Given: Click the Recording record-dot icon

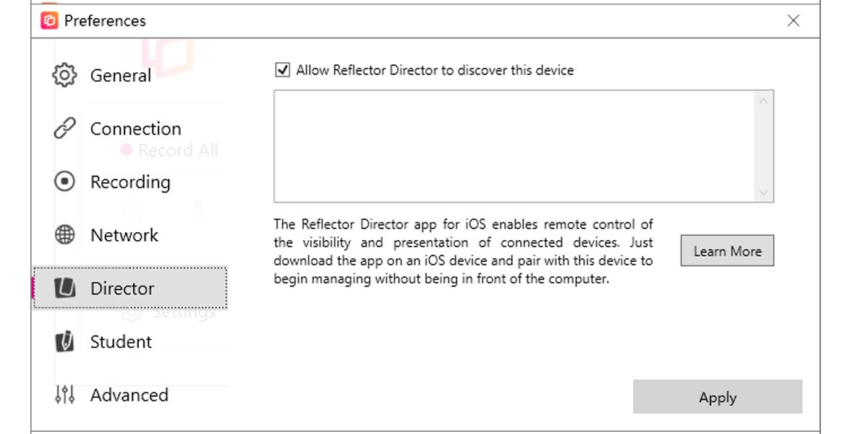Looking at the screenshot, I should (64, 182).
